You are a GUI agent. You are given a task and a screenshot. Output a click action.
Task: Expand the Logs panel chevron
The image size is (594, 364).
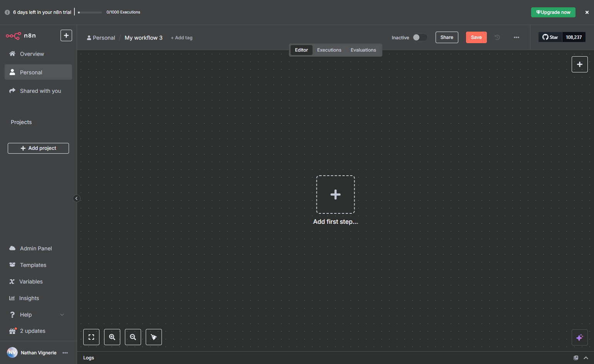pos(586,358)
